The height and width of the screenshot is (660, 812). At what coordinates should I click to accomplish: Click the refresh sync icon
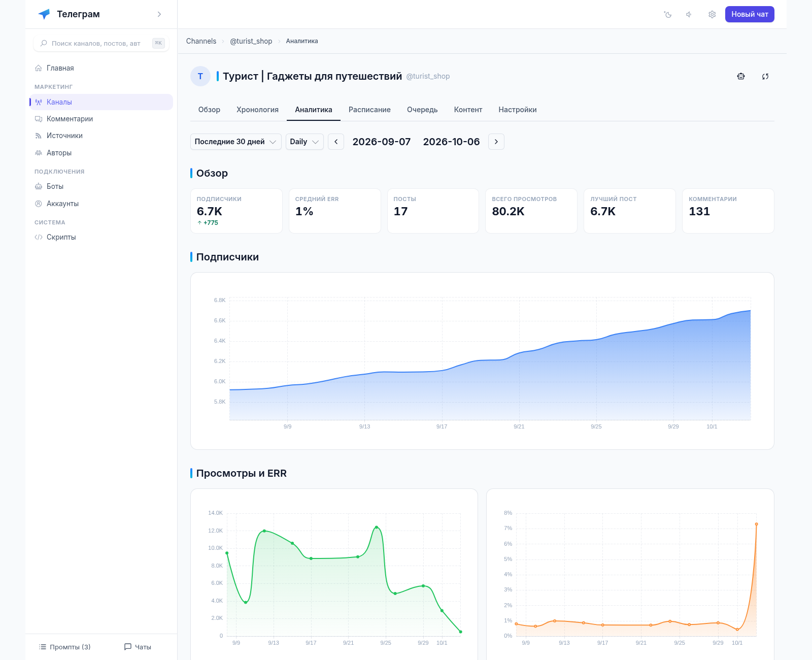tap(765, 76)
